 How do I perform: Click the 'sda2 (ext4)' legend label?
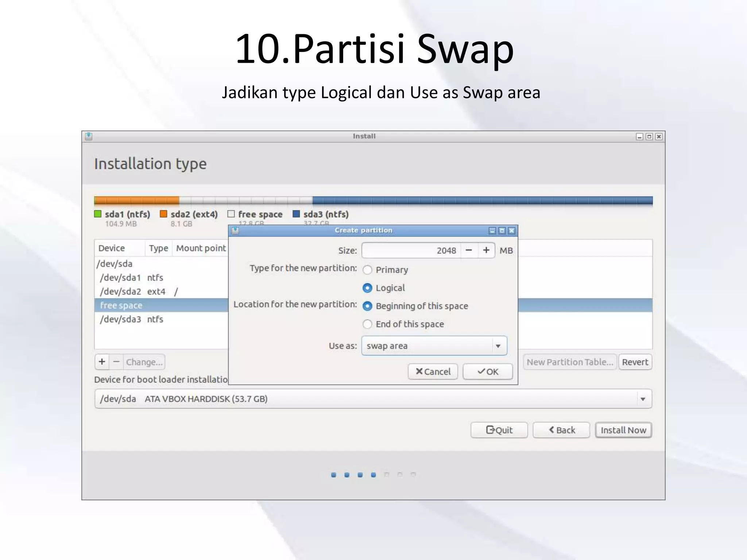tap(194, 214)
